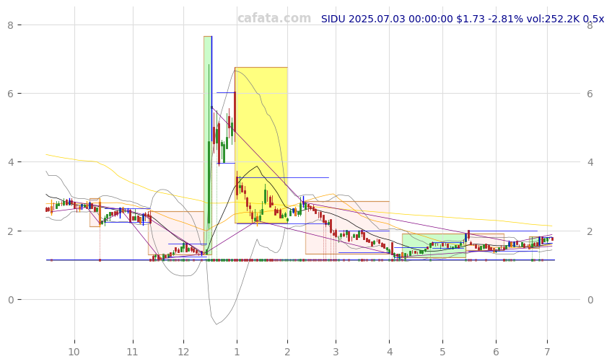Viewport: 612px width, 364px height.
Task: Click the SIDU ticker symbol in the header
Action: coord(333,19)
